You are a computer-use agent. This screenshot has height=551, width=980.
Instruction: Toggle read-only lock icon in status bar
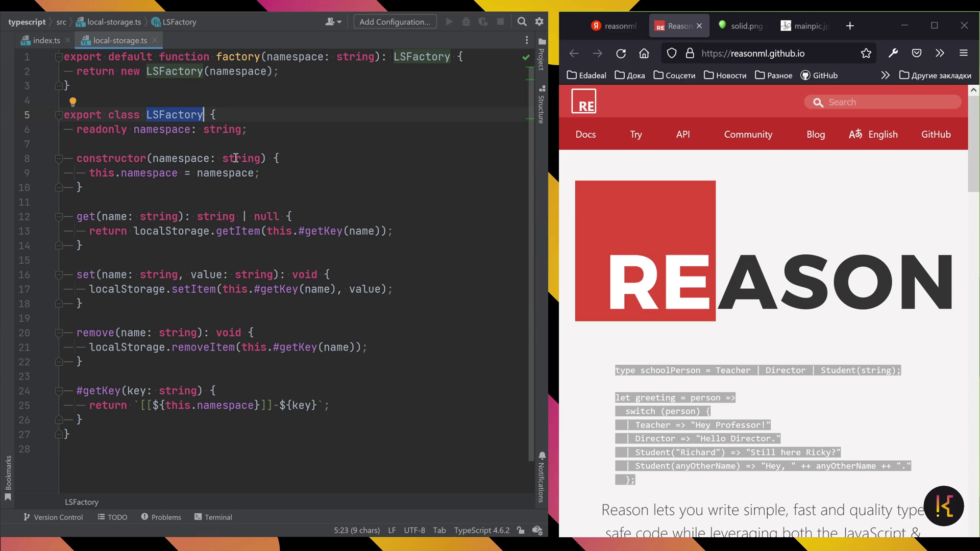coord(521,530)
